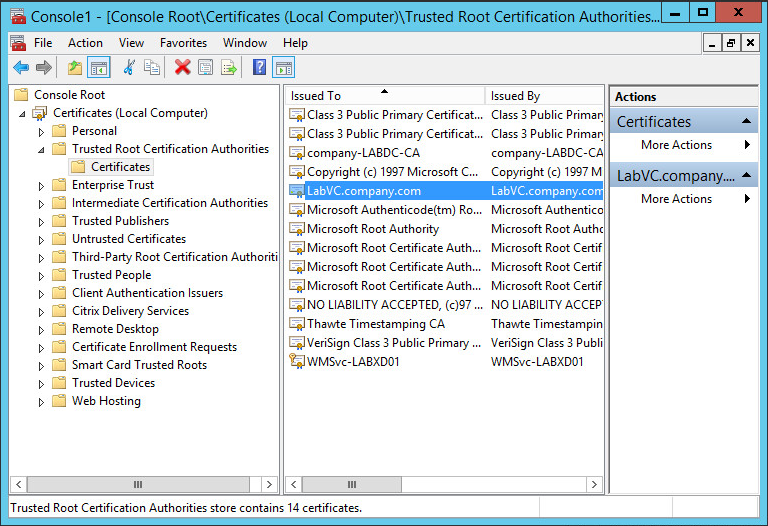Click the small console icon beside File menu
The height and width of the screenshot is (526, 768).
pyautogui.click(x=18, y=43)
